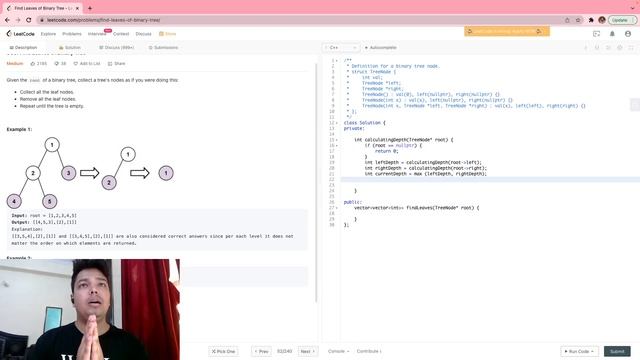Click the Chrome Update button
The width and height of the screenshot is (640, 360).
click(x=622, y=20)
